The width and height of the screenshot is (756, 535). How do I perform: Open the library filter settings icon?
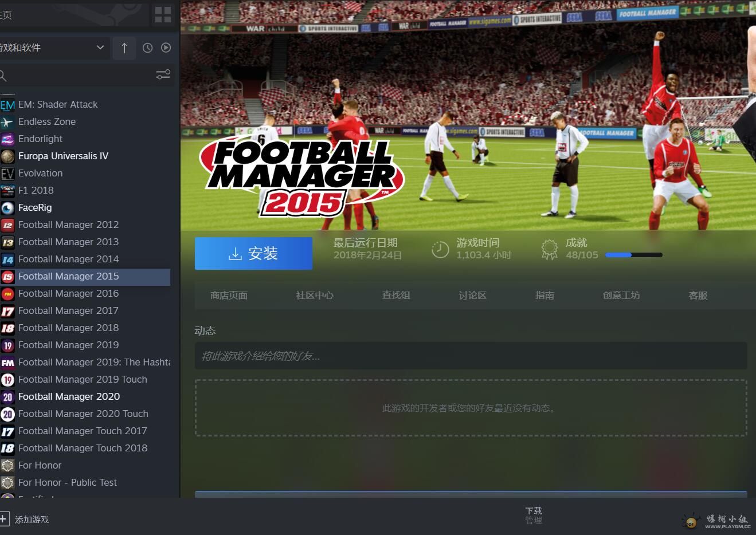pyautogui.click(x=163, y=75)
